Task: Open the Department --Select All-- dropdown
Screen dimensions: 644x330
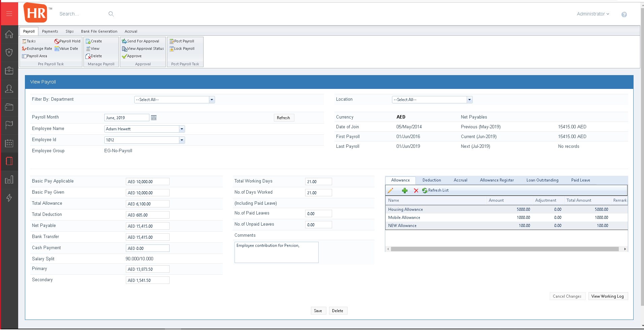Action: click(x=212, y=99)
